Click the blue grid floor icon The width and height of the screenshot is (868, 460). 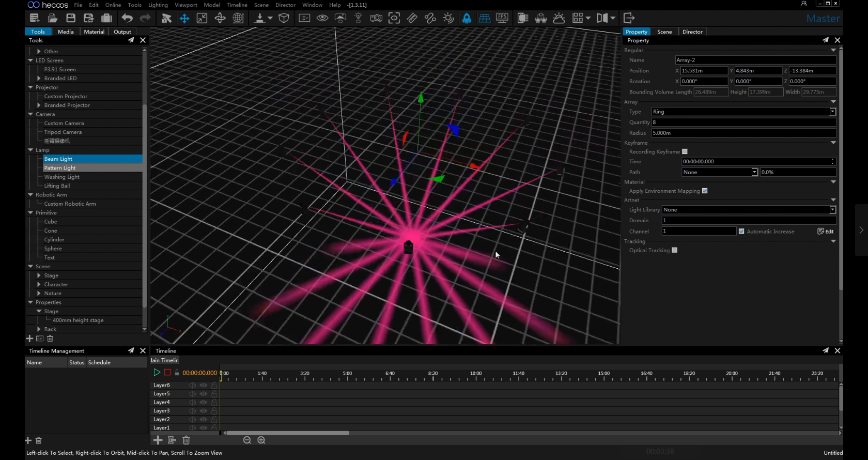click(485, 18)
